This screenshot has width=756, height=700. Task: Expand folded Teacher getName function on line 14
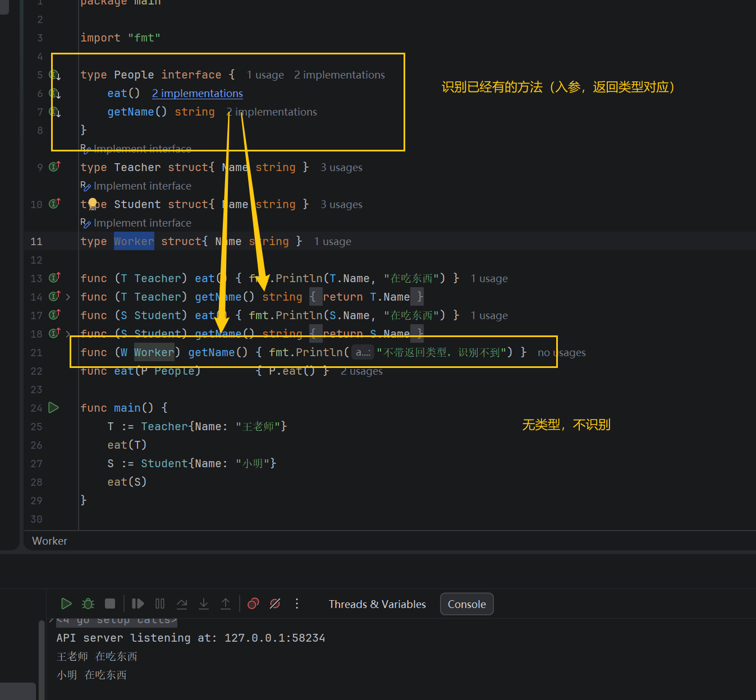coord(68,297)
